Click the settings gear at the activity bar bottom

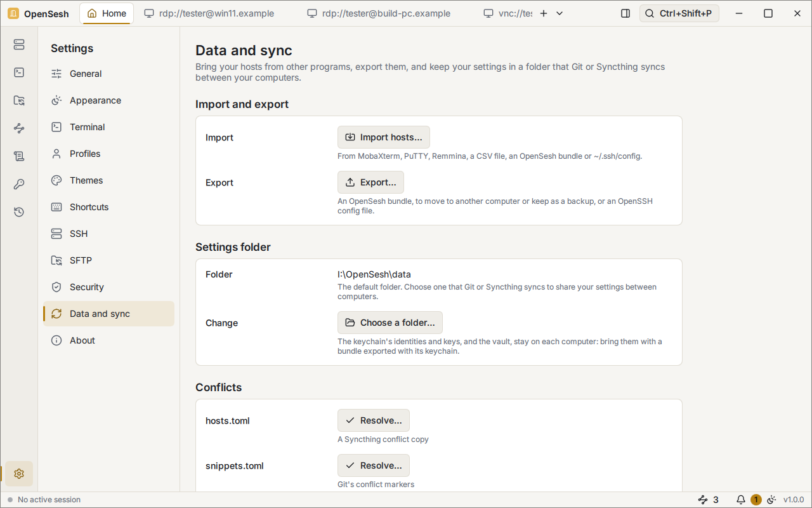point(19,474)
